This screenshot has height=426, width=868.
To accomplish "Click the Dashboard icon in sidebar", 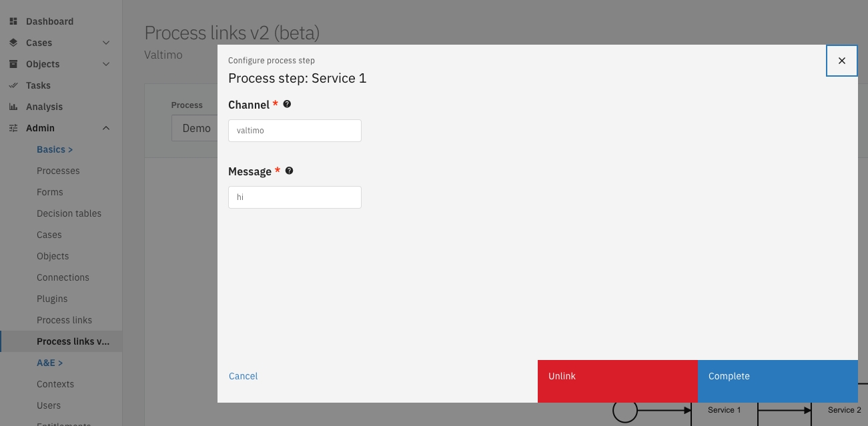I will pos(13,21).
